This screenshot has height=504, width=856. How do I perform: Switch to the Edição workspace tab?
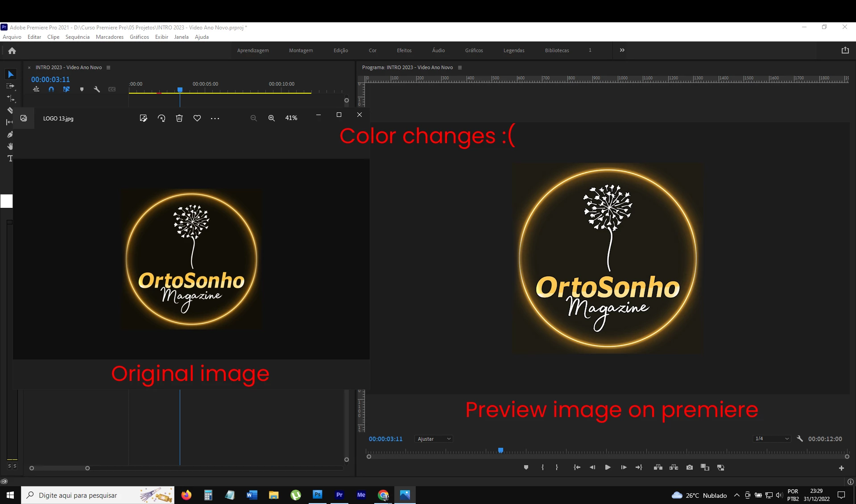pyautogui.click(x=341, y=50)
